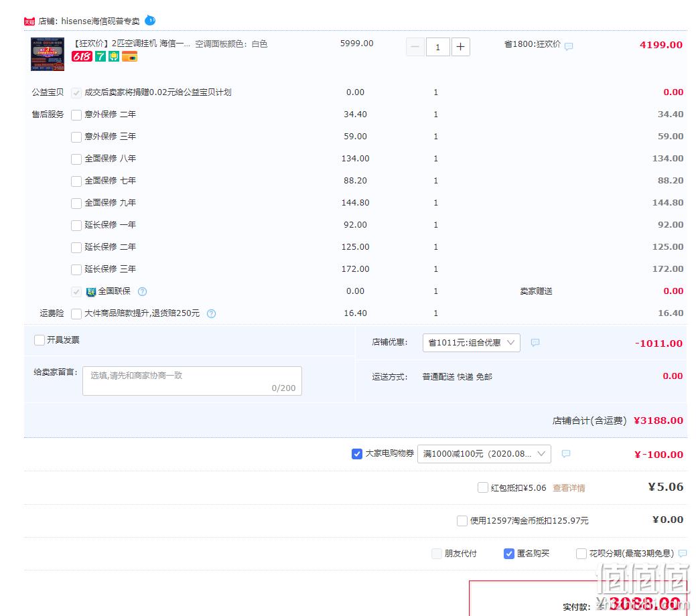Click the -1011.00 store discount amount
This screenshot has height=616, width=696.
pyautogui.click(x=658, y=343)
